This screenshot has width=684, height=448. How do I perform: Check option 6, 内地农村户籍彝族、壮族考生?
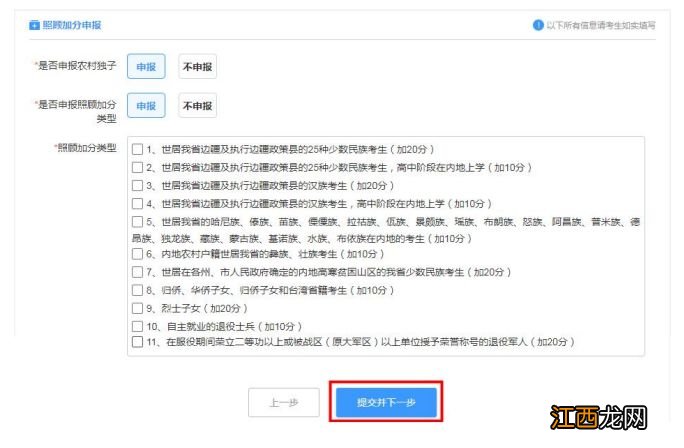137,254
